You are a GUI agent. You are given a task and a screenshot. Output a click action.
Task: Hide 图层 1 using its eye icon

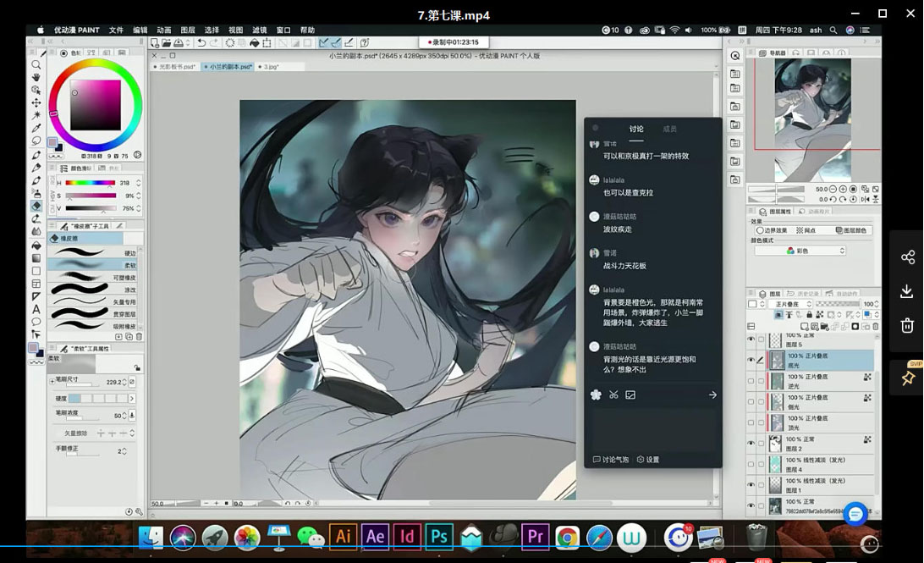coord(751,484)
